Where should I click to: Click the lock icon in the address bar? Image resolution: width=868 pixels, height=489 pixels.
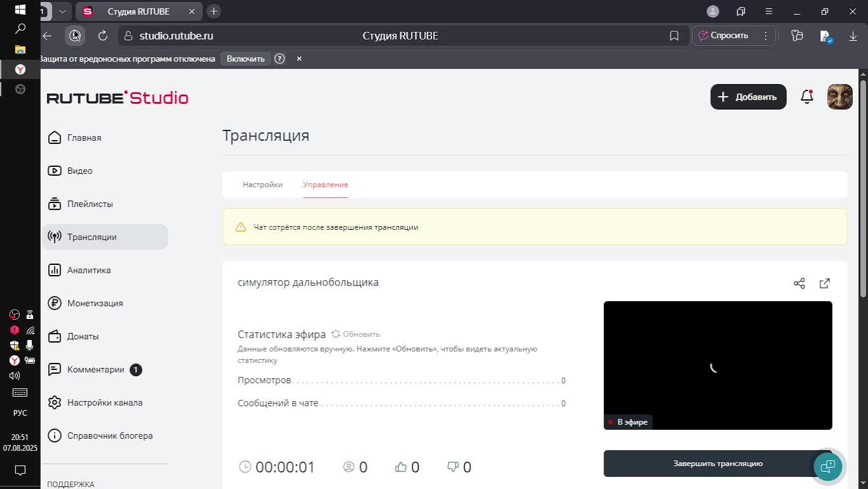point(128,36)
